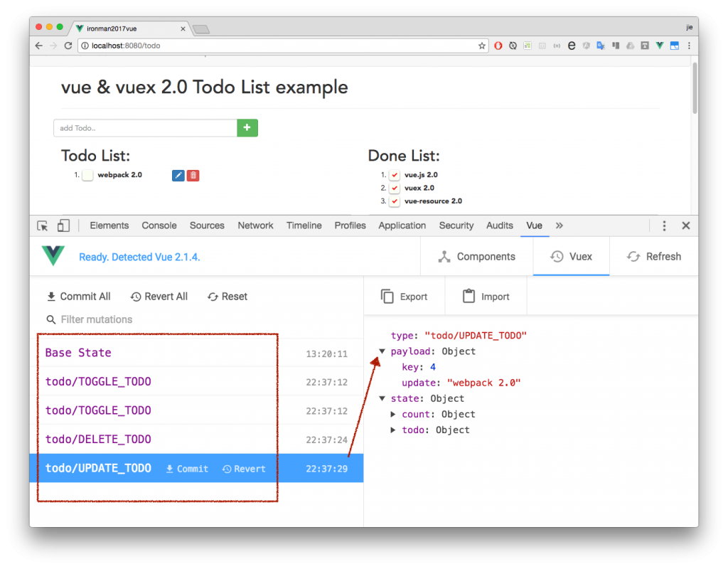
Task: Switch to the Console tab
Action: click(x=159, y=225)
